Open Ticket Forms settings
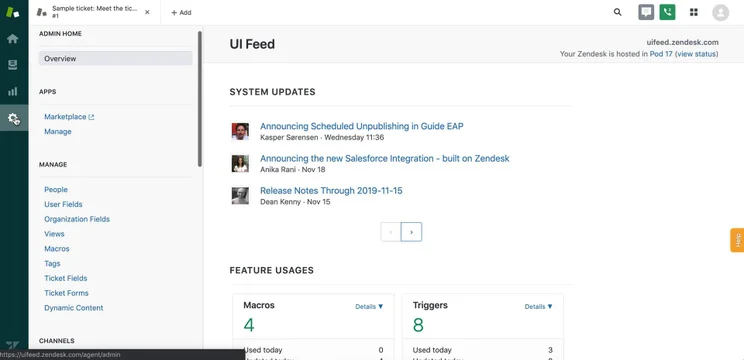This screenshot has height=360, width=744. coord(66,293)
